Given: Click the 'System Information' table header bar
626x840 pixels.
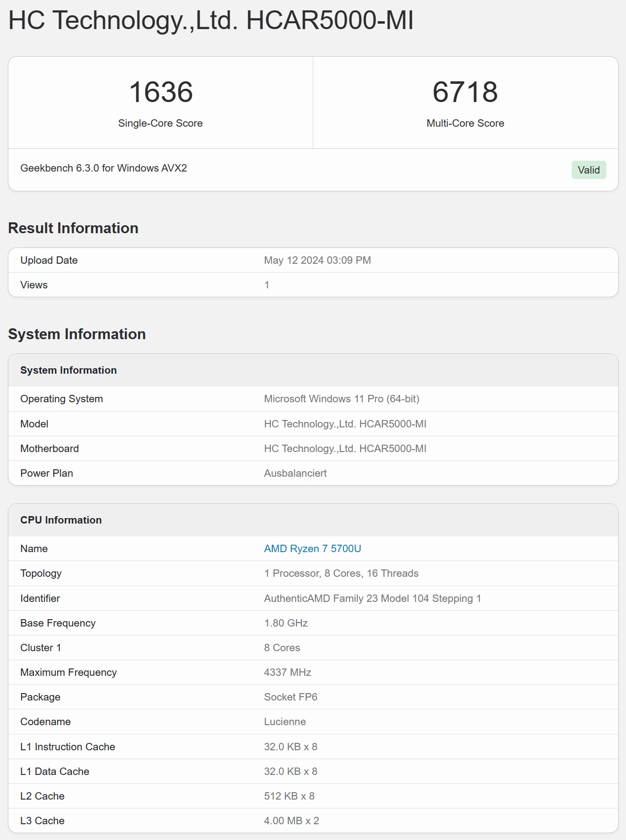Looking at the screenshot, I should [313, 370].
